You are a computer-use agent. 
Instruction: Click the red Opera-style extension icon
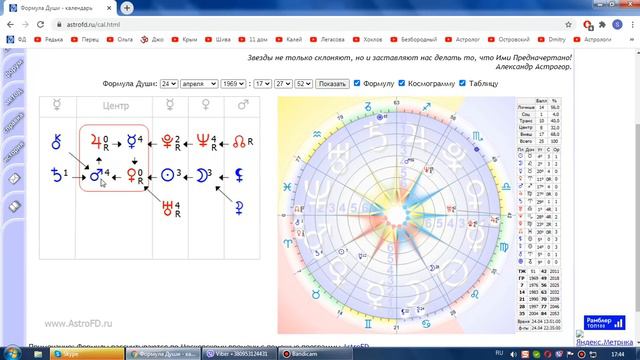point(588,25)
